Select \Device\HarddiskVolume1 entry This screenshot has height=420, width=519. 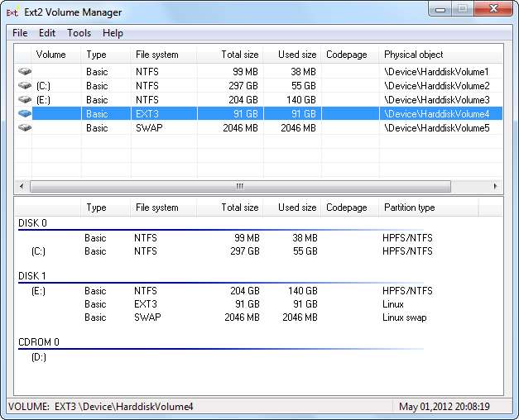pos(436,72)
